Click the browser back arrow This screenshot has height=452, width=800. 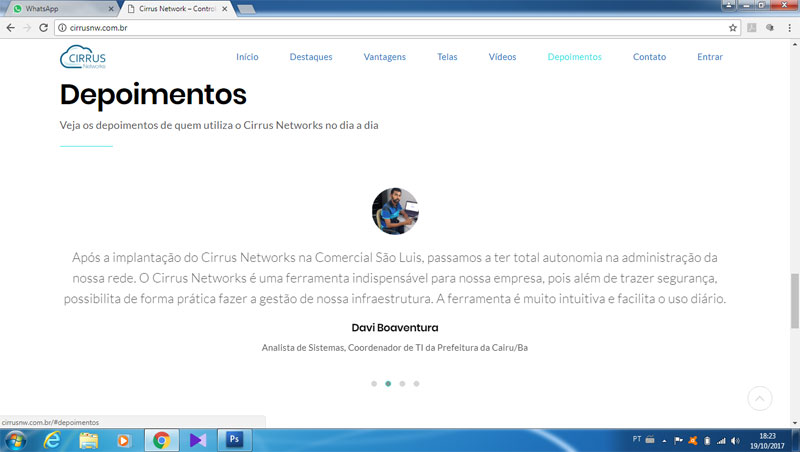pos(11,28)
